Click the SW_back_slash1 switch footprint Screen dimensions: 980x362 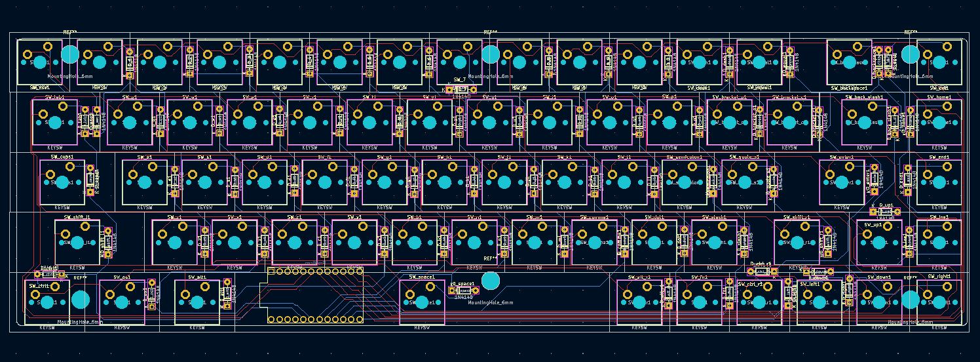coord(864,122)
